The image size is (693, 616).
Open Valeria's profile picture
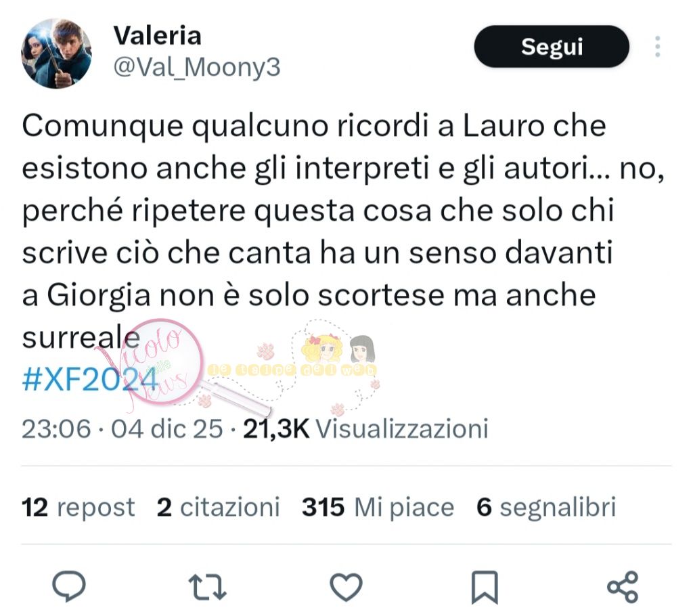pyautogui.click(x=56, y=53)
